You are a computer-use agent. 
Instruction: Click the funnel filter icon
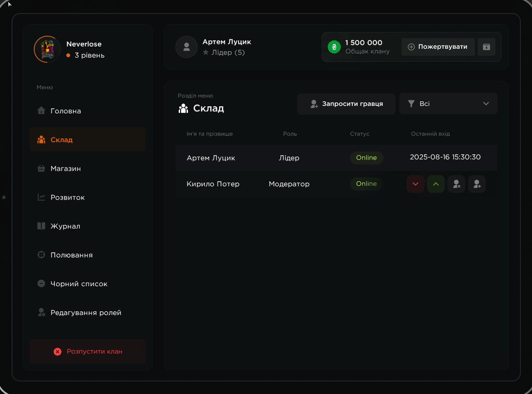coord(411,103)
